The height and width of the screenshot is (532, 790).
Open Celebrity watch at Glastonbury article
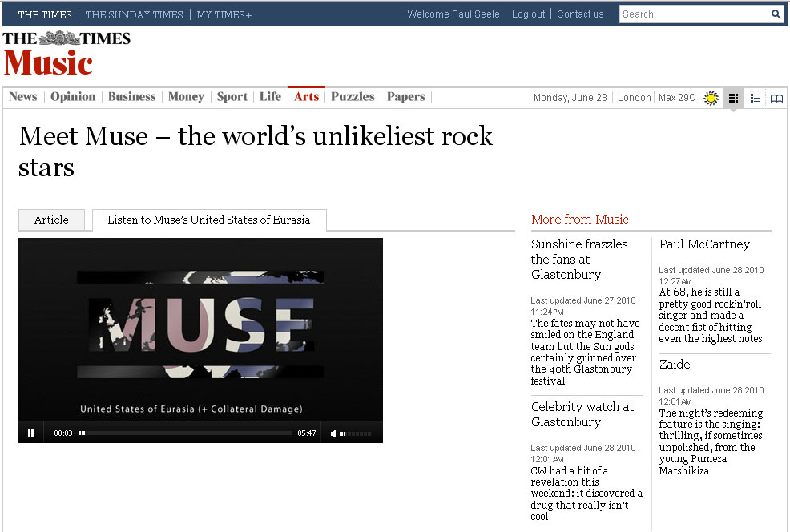[x=582, y=414]
